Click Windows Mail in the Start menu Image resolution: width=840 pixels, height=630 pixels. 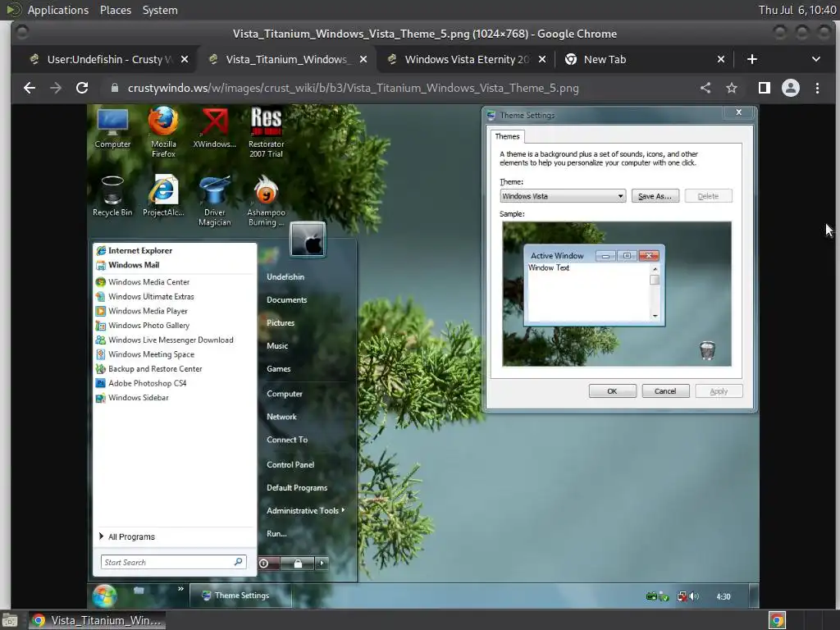point(175,265)
